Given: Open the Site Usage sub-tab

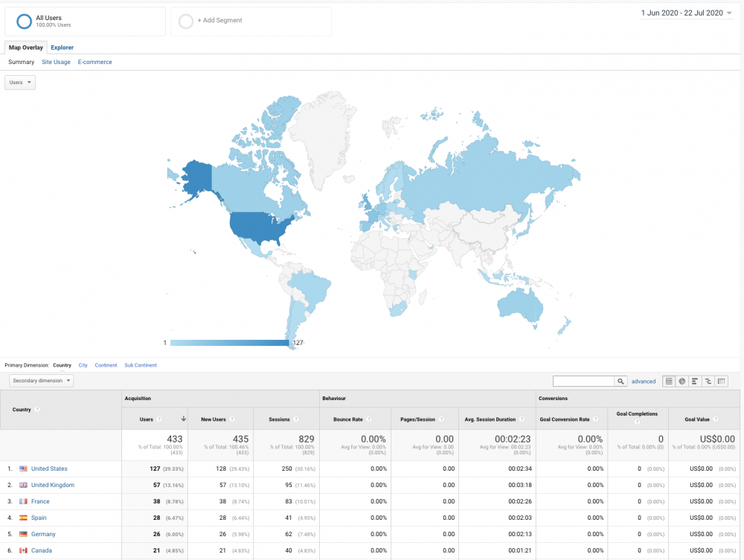Looking at the screenshot, I should pyautogui.click(x=56, y=62).
